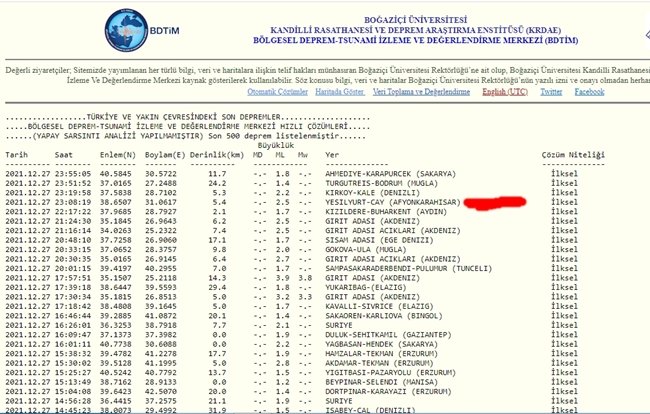The width and height of the screenshot is (650, 414).
Task: Click the TÜRKİYE VE YAKIN ÇEVRESİNDEKİ title line
Action: click(x=187, y=117)
